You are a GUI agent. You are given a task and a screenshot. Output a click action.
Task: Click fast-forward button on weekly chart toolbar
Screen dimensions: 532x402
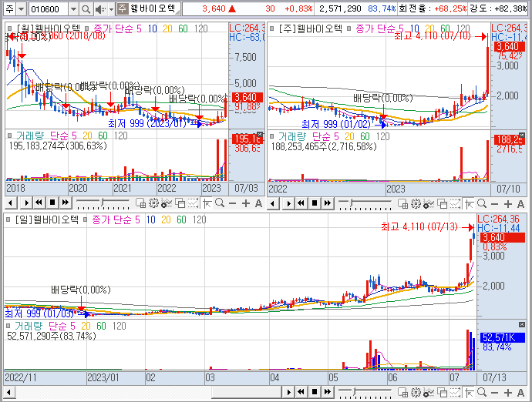click(328, 203)
